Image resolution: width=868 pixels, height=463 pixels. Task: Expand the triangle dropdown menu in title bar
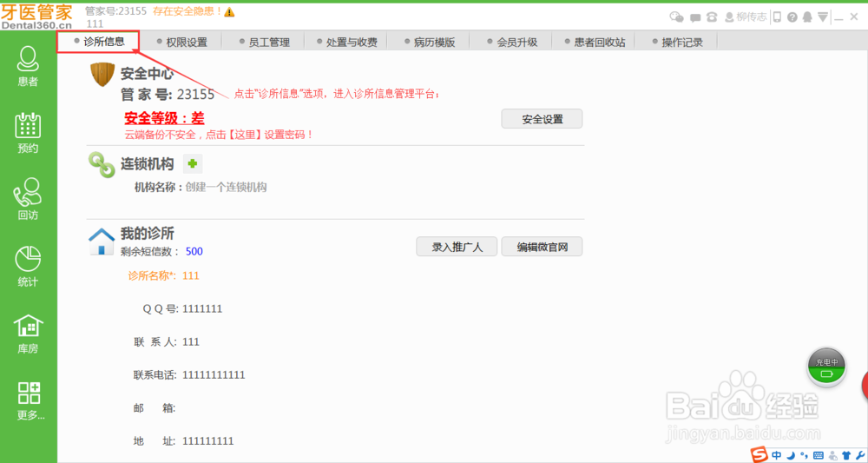click(x=823, y=17)
